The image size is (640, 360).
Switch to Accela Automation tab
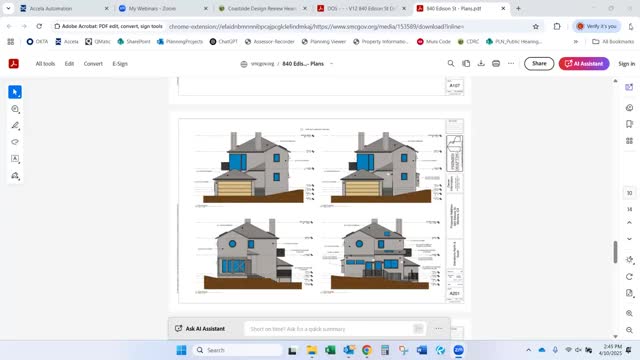click(64, 8)
